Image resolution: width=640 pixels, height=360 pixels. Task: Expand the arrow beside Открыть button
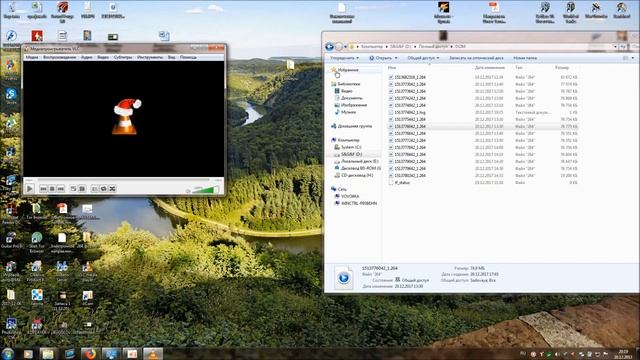pos(396,58)
